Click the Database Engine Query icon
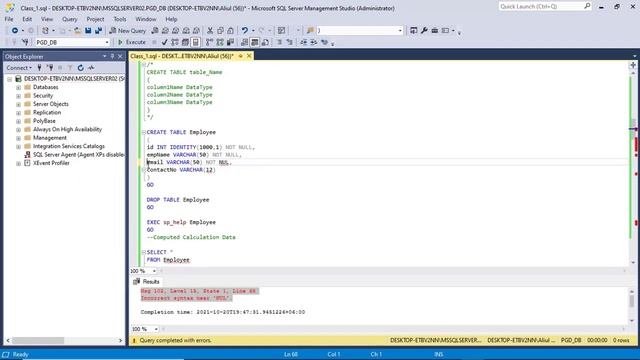Image resolution: width=640 pixels, height=360 pixels. click(155, 31)
